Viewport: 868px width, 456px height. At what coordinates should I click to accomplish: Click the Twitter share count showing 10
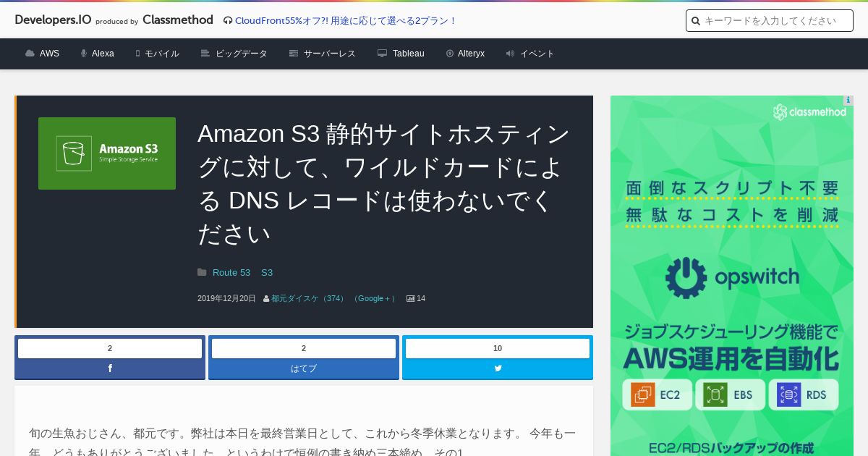coord(498,348)
